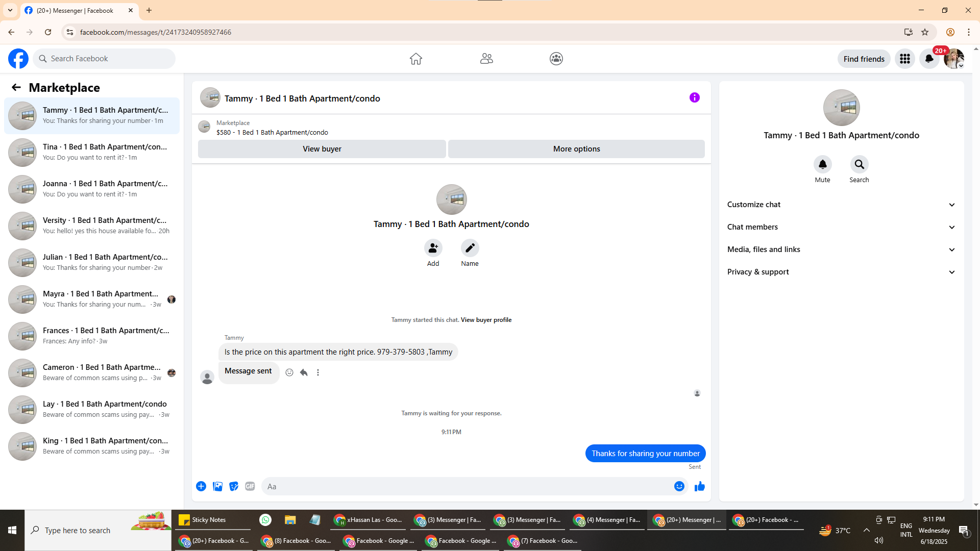The height and width of the screenshot is (551, 980).
Task: Click the Windows taskbar search box
Action: [x=98, y=530]
